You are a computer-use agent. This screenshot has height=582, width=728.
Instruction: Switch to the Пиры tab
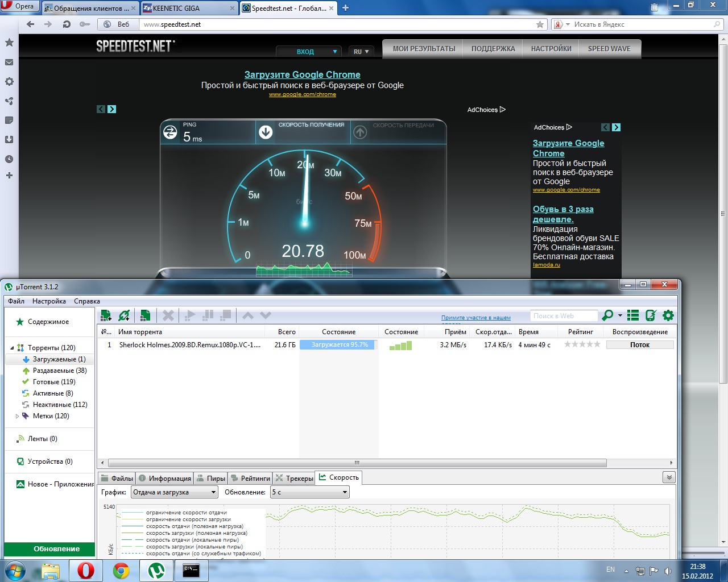[211, 478]
